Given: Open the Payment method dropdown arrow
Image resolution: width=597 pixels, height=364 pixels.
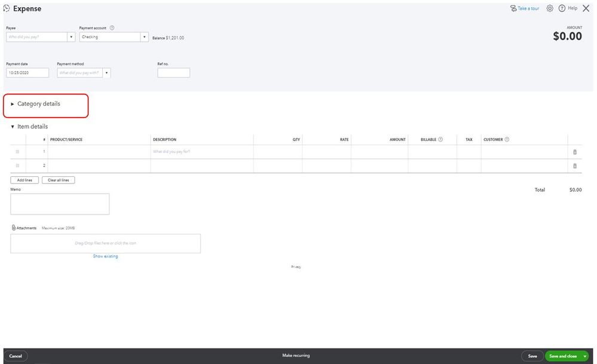Looking at the screenshot, I should coord(106,73).
